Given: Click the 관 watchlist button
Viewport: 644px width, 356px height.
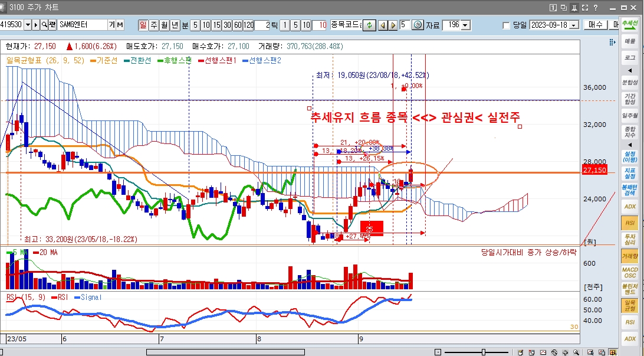Looking at the screenshot, I should (52, 25).
